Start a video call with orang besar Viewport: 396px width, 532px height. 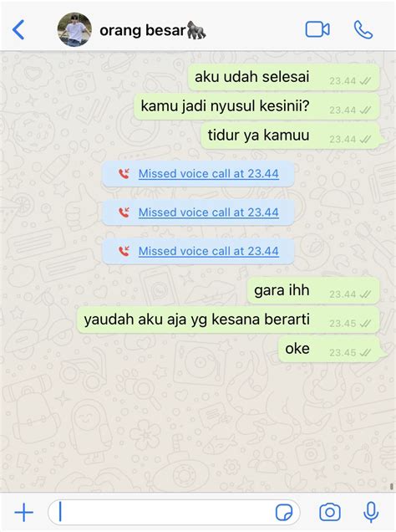tap(317, 29)
